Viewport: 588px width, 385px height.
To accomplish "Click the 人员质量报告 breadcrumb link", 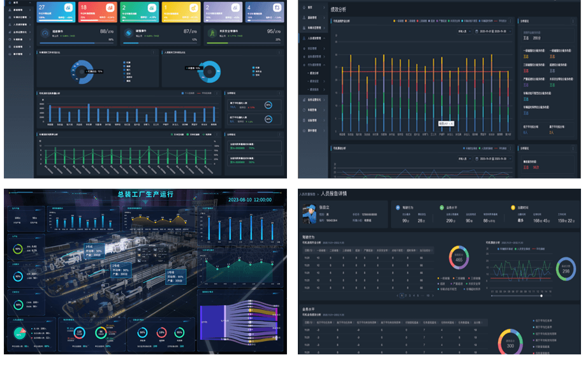I will (307, 192).
